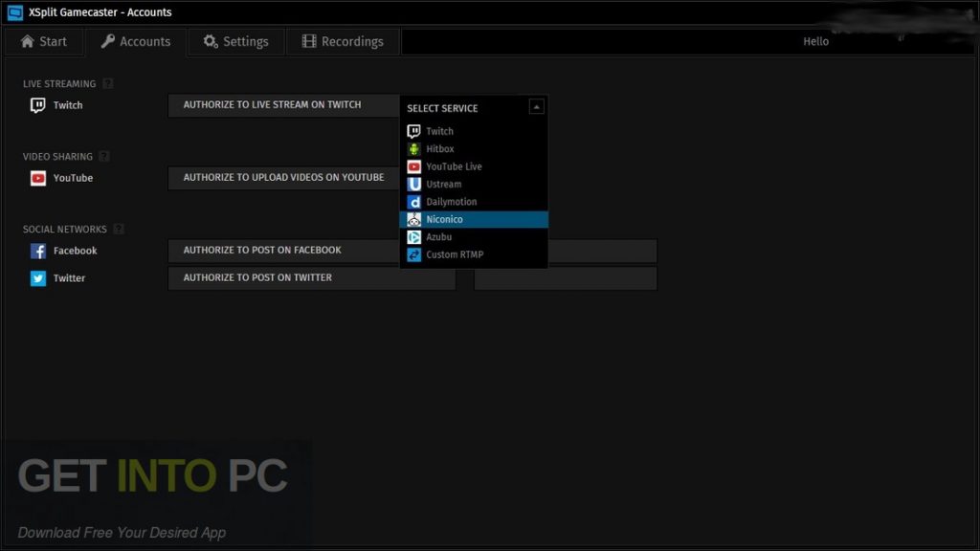Authorize to upload videos on YouTube
This screenshot has height=551, width=980.
click(283, 177)
